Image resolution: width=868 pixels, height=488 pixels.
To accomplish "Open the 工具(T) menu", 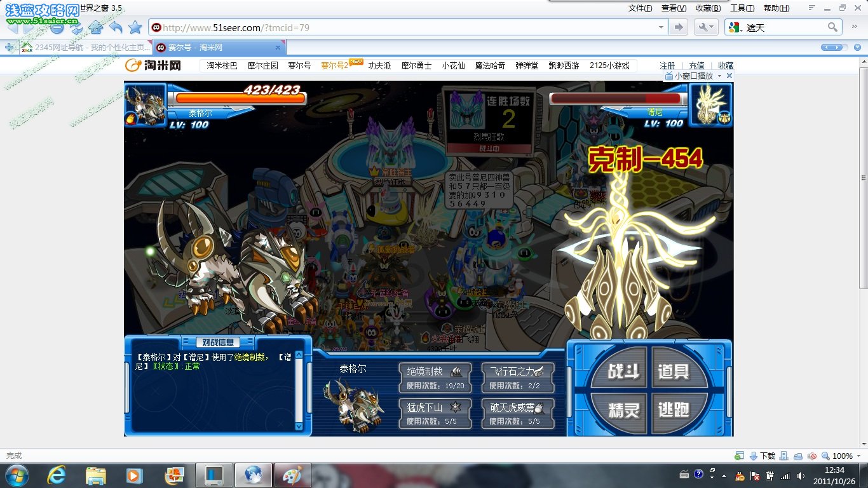I will (742, 8).
